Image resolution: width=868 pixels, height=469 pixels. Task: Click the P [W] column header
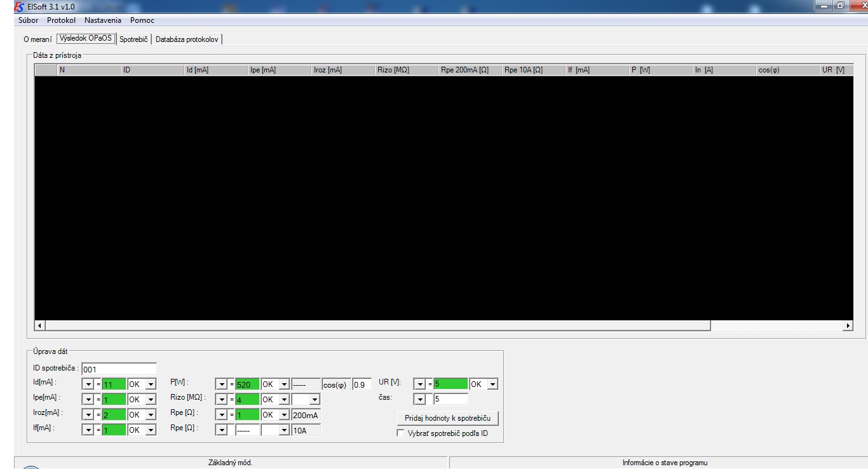click(x=661, y=70)
